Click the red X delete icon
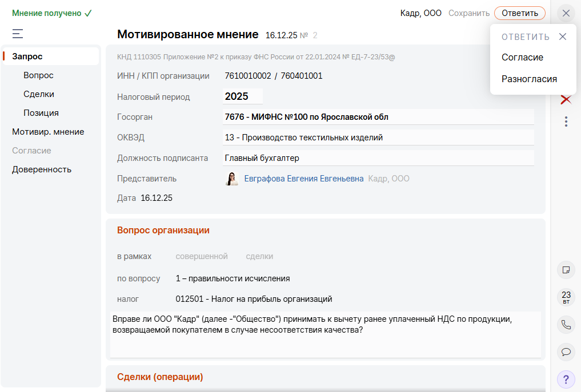 tap(566, 99)
